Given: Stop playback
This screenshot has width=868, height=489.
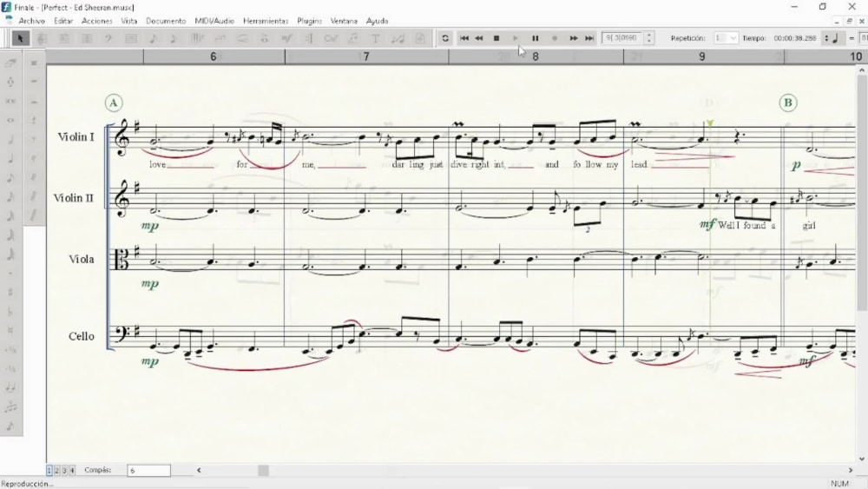Looking at the screenshot, I should click(x=496, y=38).
